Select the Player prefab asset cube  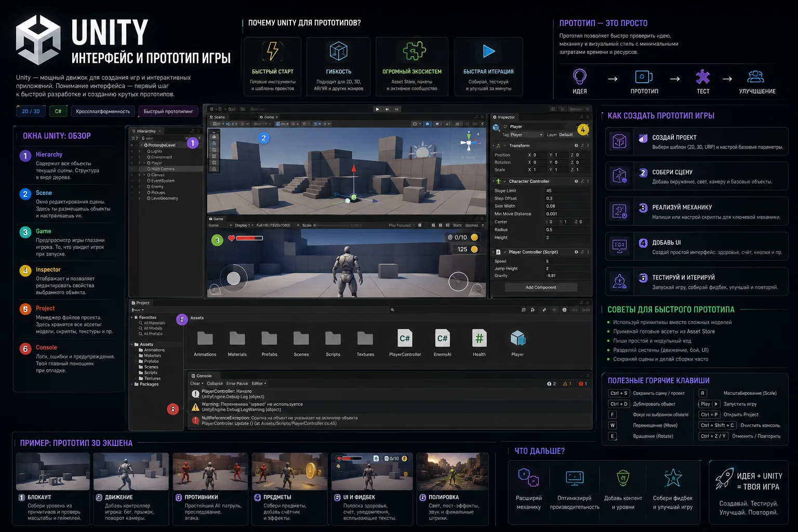pos(517,338)
